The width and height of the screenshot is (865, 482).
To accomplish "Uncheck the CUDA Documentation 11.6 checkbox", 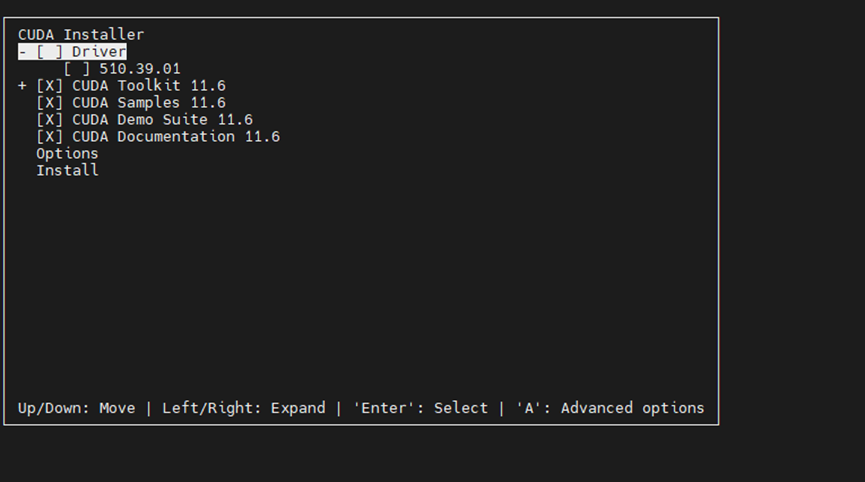I will point(50,137).
